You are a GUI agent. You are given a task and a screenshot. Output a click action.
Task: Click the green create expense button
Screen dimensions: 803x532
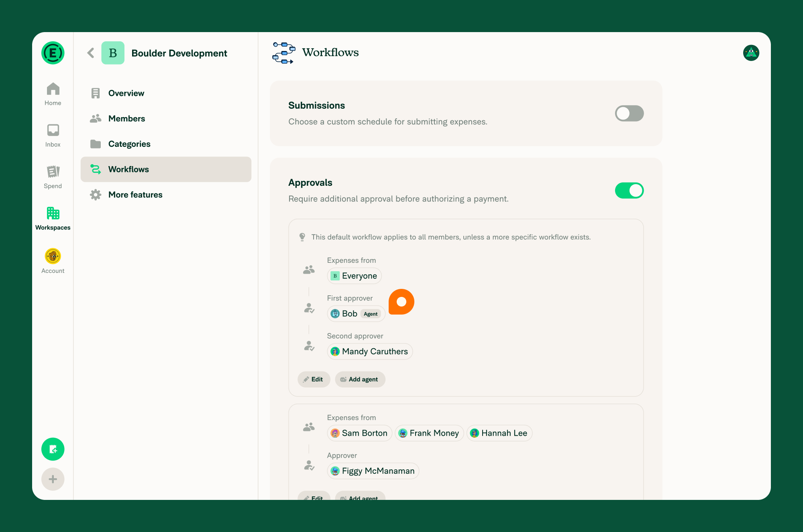click(x=53, y=449)
